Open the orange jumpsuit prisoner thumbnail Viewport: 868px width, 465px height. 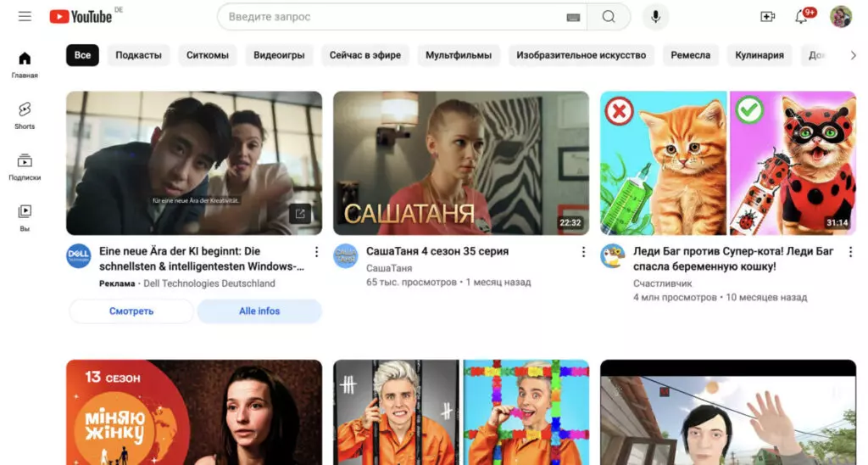pos(461,412)
